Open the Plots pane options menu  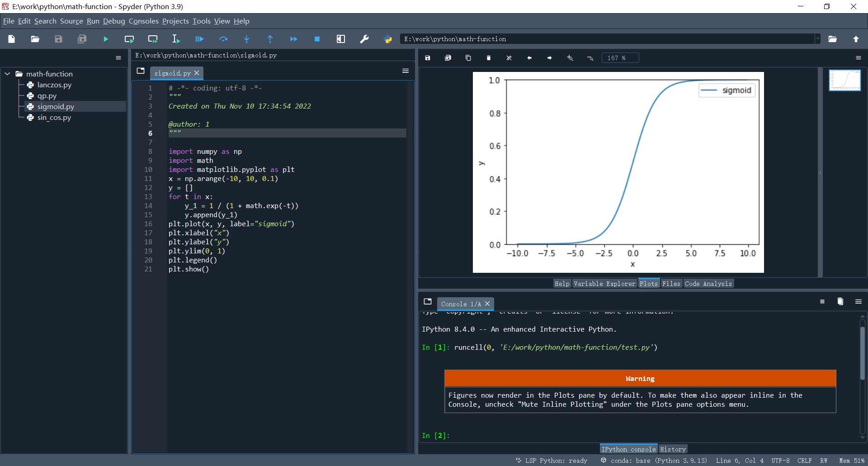coord(858,58)
